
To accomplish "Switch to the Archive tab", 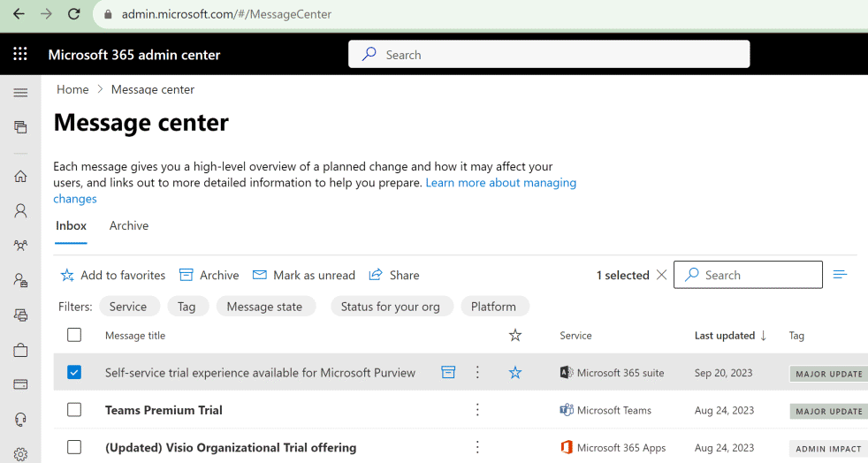I will point(129,225).
